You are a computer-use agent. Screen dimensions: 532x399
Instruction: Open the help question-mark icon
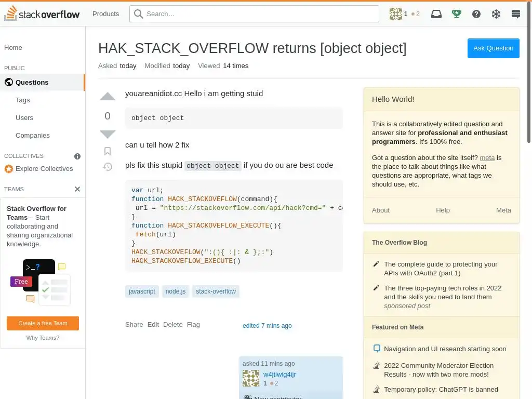coord(476,14)
